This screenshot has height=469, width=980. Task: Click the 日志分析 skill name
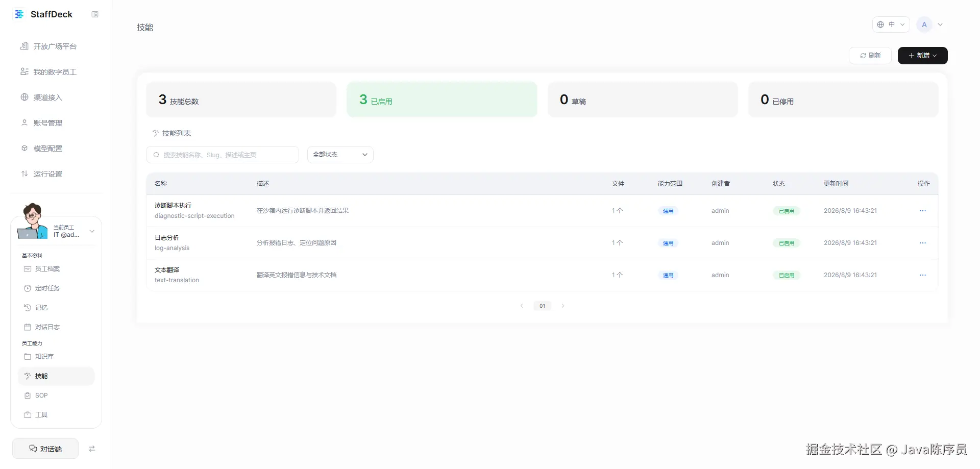167,238
